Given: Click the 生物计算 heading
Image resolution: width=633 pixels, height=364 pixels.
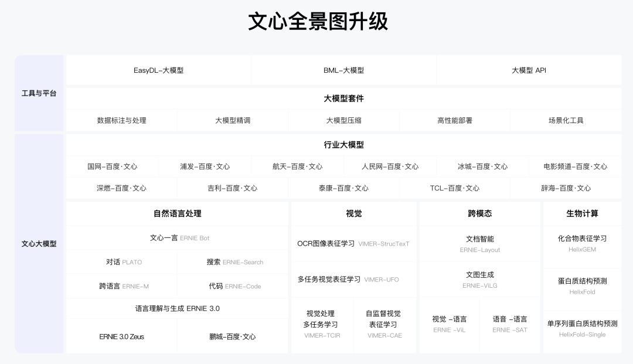Looking at the screenshot, I should [x=582, y=213].
